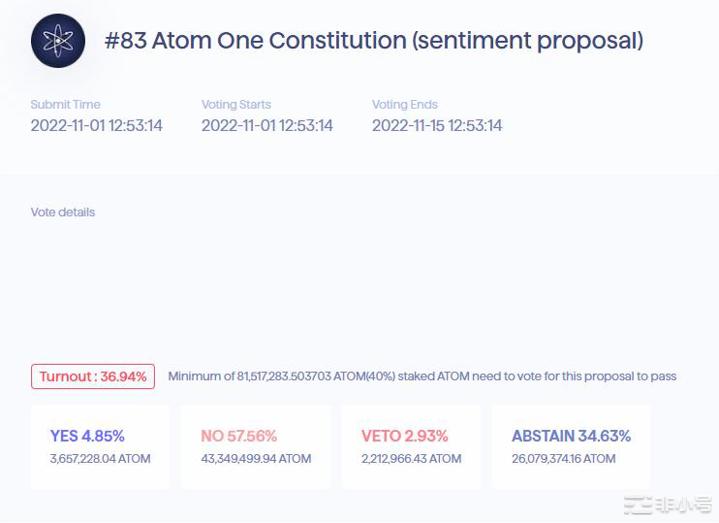Select the 2022-11-15 voting end date
The image size is (719, 523).
[x=437, y=126]
